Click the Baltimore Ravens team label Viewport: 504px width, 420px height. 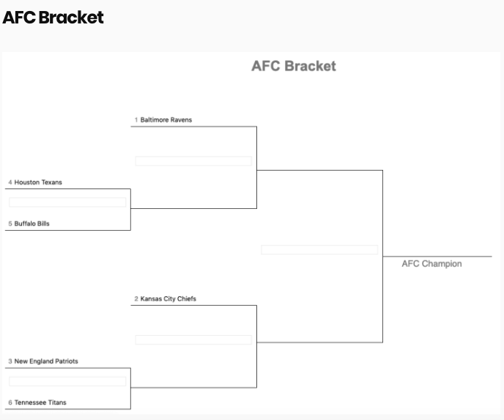click(x=166, y=120)
